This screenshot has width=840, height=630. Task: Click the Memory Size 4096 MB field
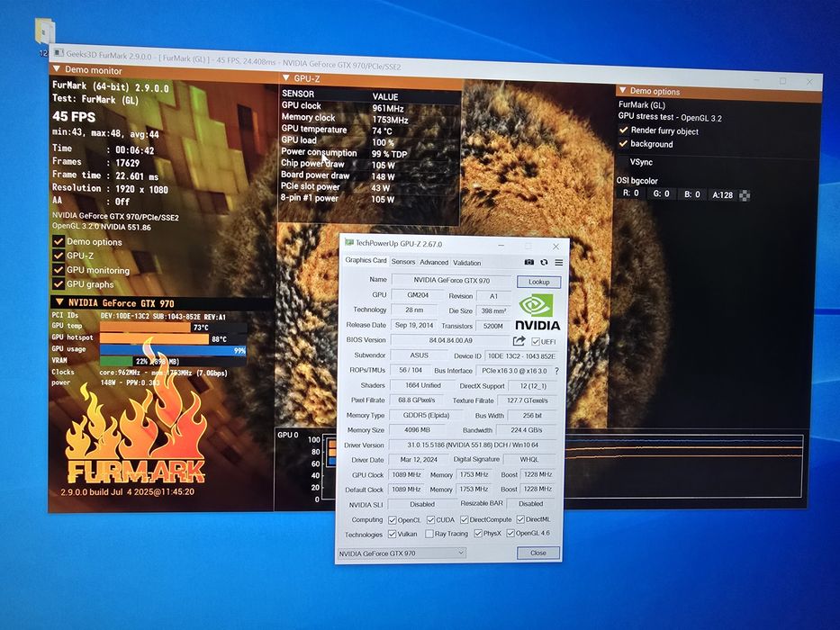pyautogui.click(x=417, y=429)
